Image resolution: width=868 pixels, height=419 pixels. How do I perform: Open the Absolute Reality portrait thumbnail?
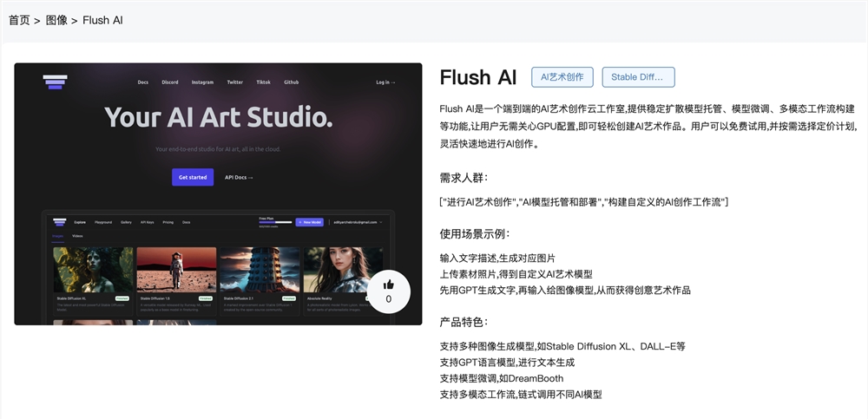point(343,269)
